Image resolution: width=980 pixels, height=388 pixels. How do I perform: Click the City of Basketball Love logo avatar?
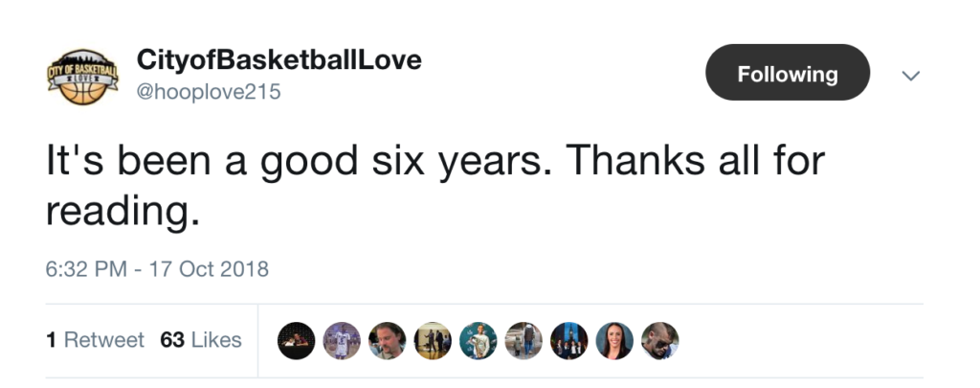[x=84, y=75]
